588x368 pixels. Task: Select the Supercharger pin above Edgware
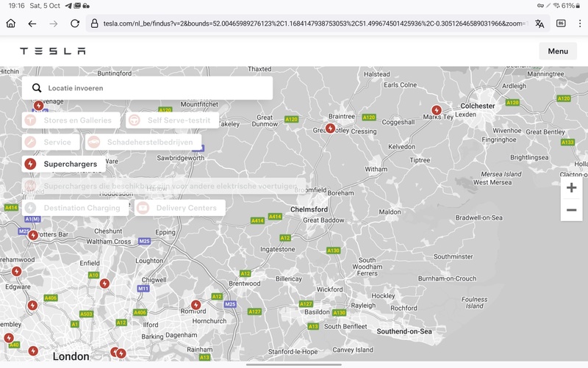[x=16, y=271]
